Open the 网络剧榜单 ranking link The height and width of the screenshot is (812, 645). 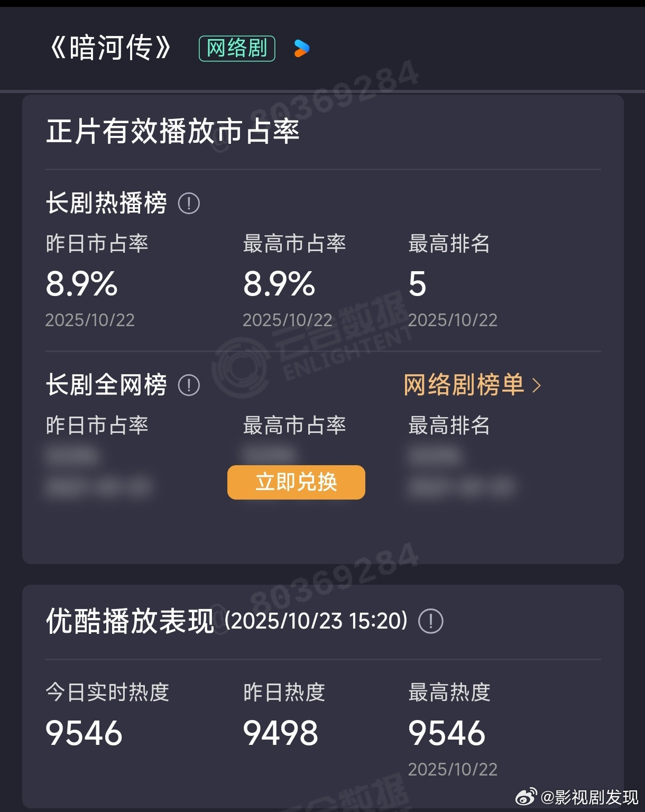click(464, 385)
